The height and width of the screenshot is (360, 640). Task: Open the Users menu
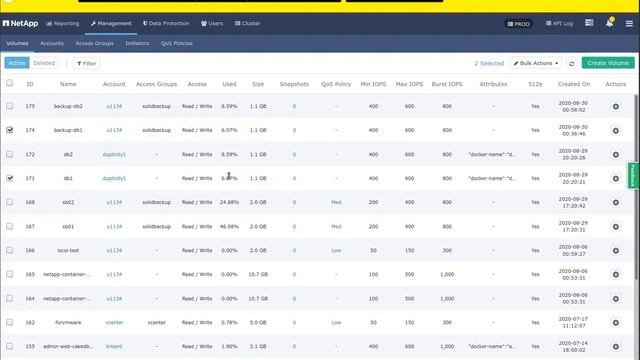(x=212, y=24)
